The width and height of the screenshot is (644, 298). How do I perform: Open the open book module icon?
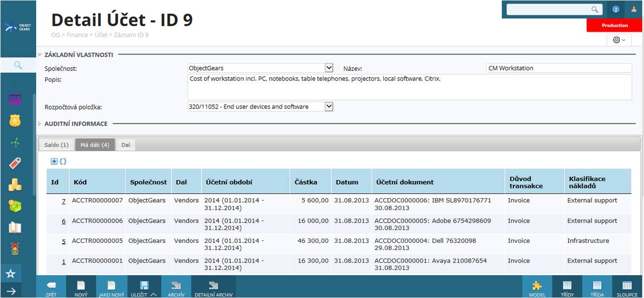click(15, 228)
